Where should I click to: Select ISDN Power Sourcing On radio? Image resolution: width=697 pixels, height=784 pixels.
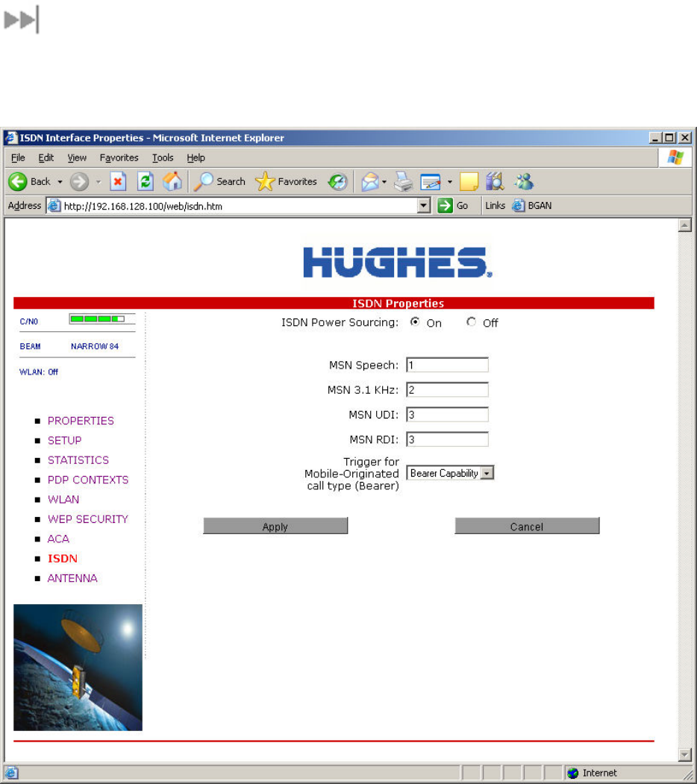coord(415,322)
